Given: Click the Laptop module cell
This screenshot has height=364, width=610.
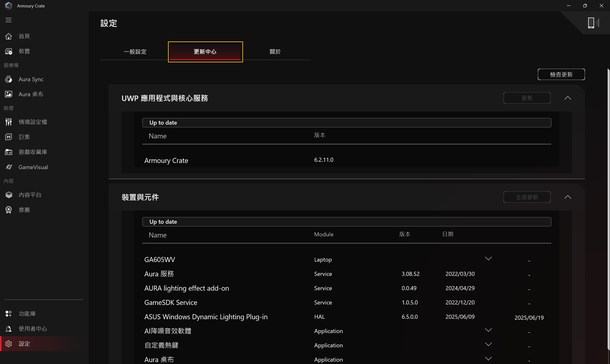Looking at the screenshot, I should click(323, 259).
